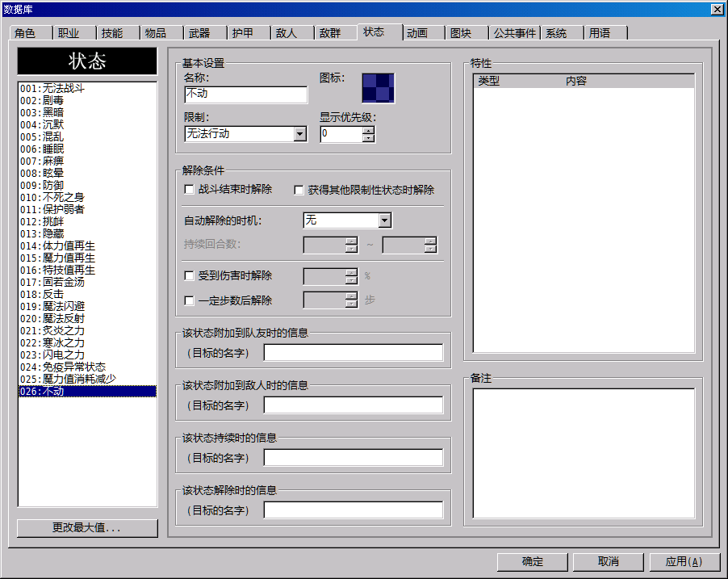This screenshot has height=579, width=728.
Task: Select state 019:魔法闪避
Action: tap(87, 306)
